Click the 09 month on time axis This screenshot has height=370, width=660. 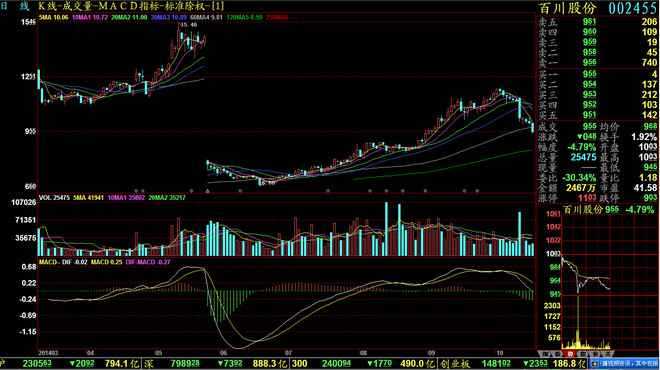[x=431, y=353]
